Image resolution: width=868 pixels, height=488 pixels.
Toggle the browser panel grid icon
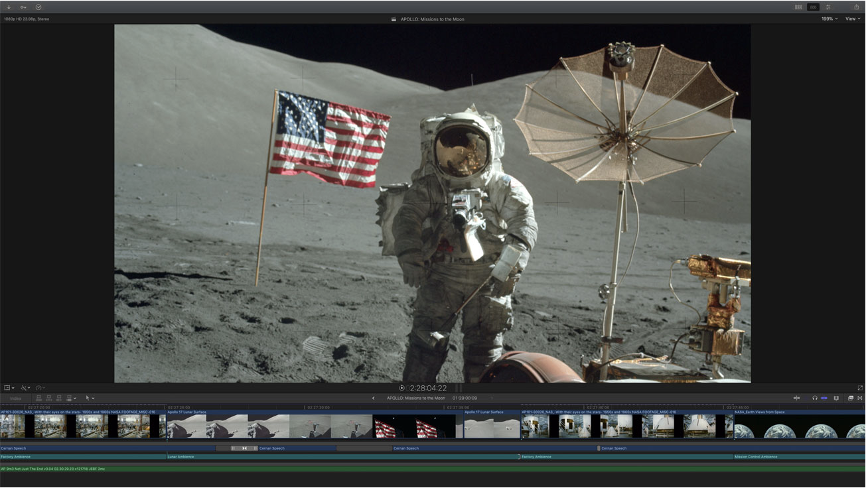(798, 7)
